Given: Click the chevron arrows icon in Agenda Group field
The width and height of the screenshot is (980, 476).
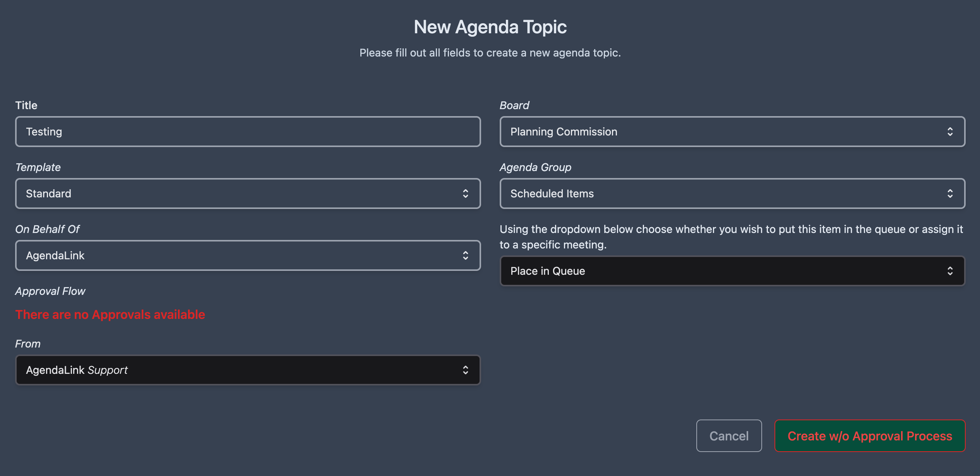Looking at the screenshot, I should pos(950,193).
